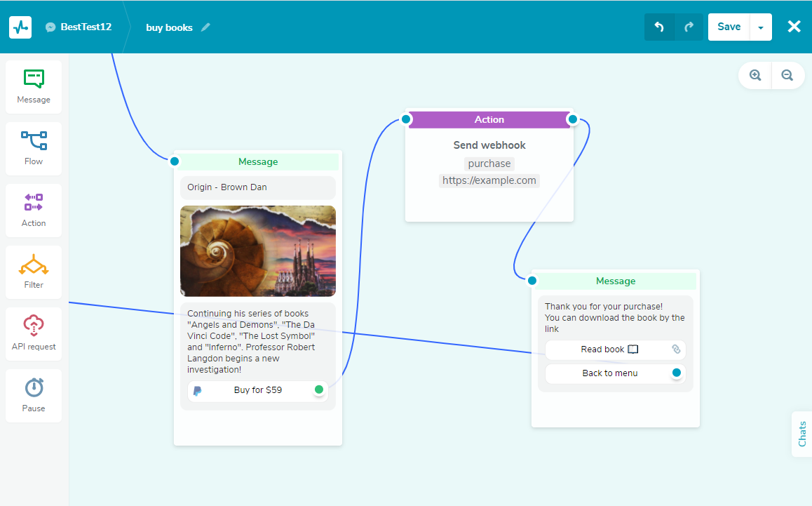Open the Chats side tab
This screenshot has height=506, width=812.
pos(802,434)
